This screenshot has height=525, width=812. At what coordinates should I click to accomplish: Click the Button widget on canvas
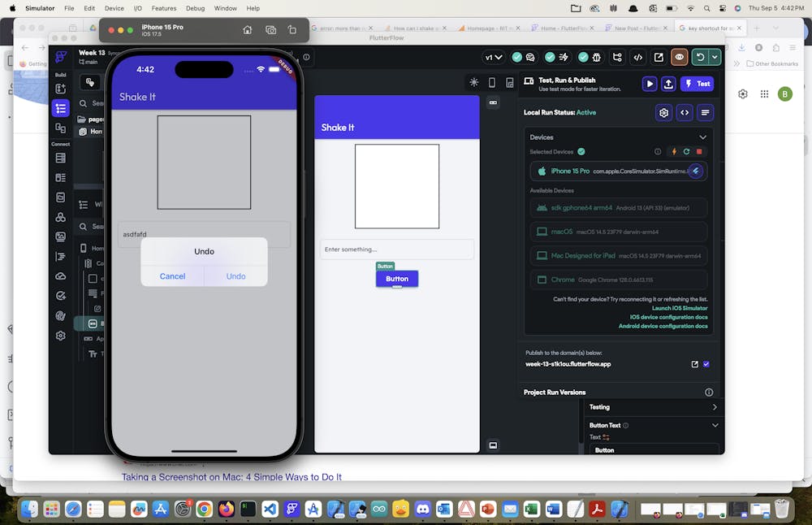(x=397, y=279)
